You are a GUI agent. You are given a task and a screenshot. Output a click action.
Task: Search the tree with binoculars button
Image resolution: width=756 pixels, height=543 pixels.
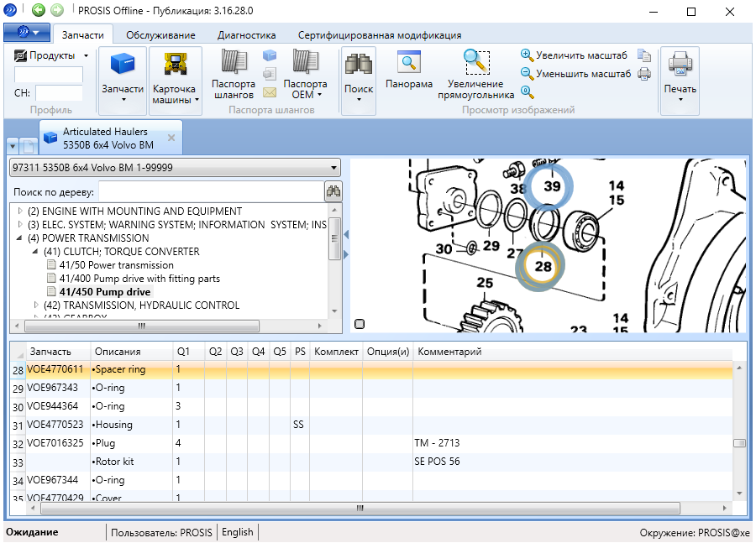(x=333, y=191)
